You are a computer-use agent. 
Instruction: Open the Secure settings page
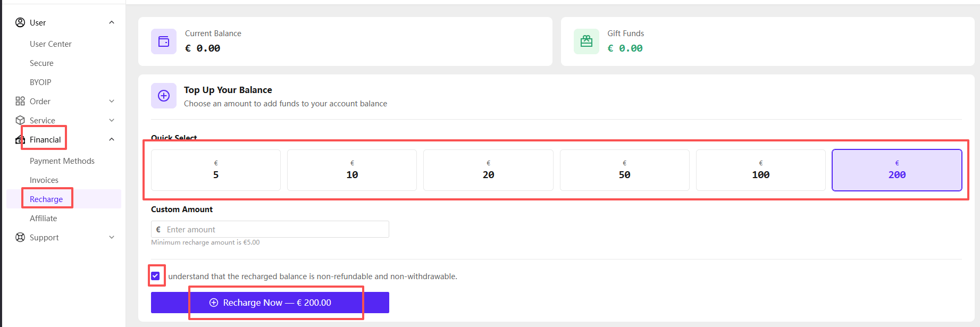point(41,63)
